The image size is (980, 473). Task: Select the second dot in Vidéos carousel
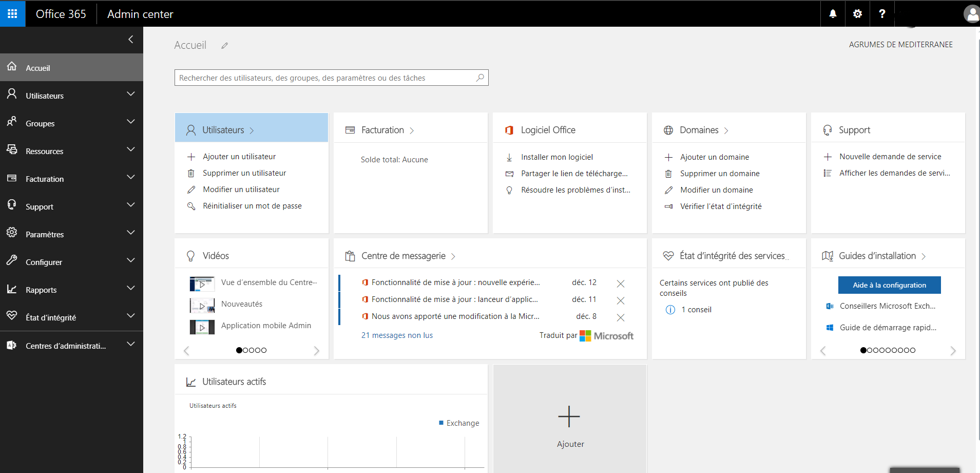245,350
